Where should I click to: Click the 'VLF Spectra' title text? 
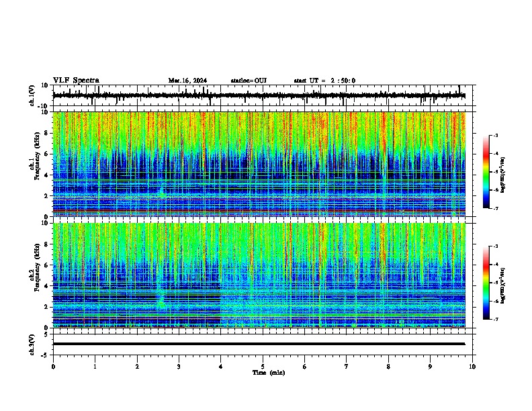pyautogui.click(x=76, y=81)
